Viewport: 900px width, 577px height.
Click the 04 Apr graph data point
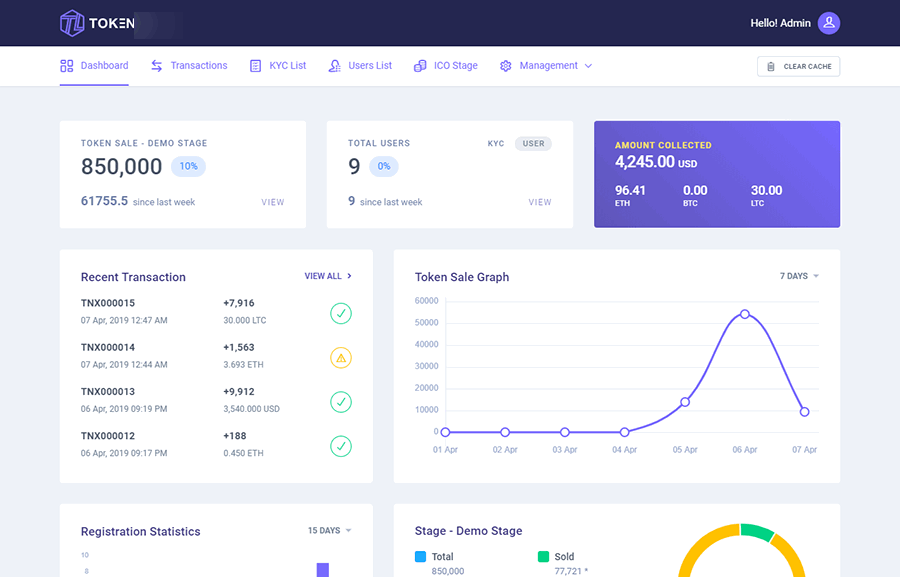tap(624, 432)
